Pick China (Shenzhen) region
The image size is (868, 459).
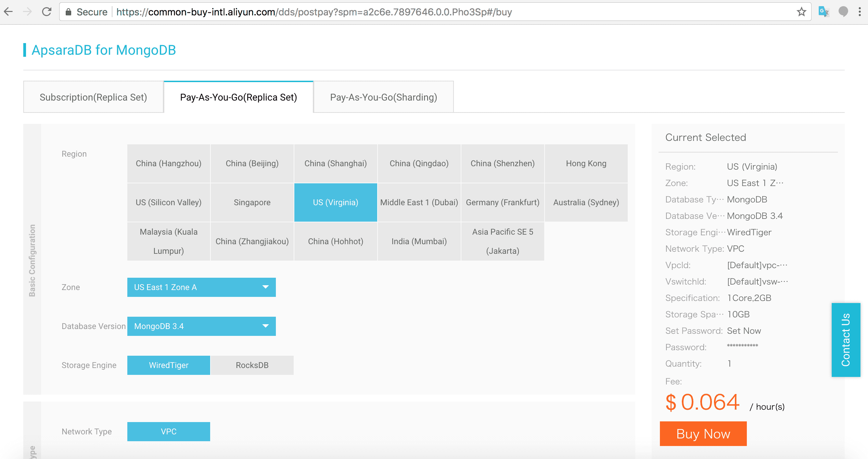(503, 163)
